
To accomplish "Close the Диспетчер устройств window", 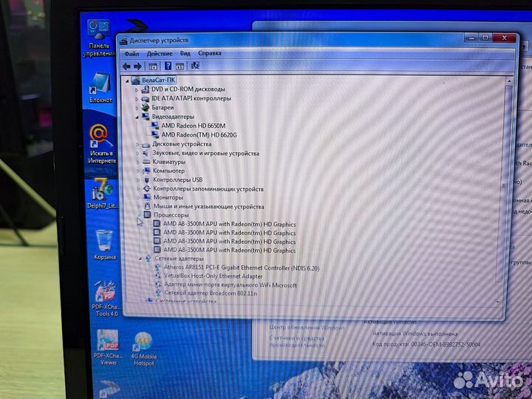I will tap(505, 38).
